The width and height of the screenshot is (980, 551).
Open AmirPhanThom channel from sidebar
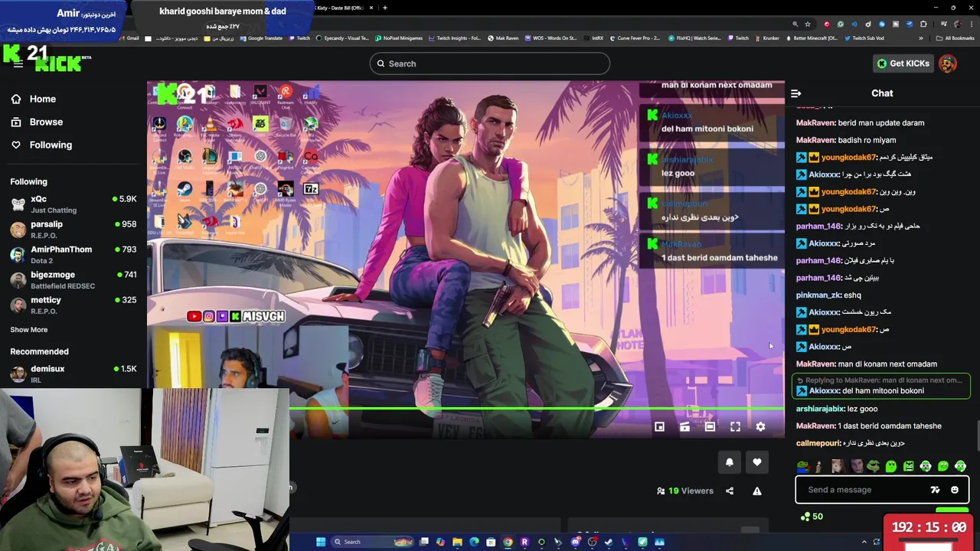coord(73,254)
